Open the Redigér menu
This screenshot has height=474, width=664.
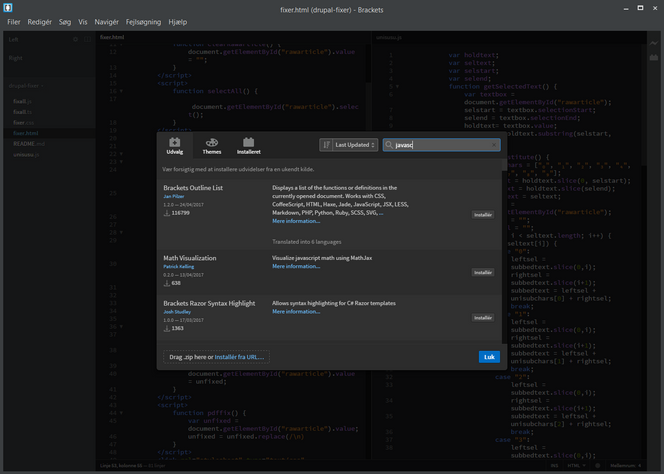[x=40, y=22]
